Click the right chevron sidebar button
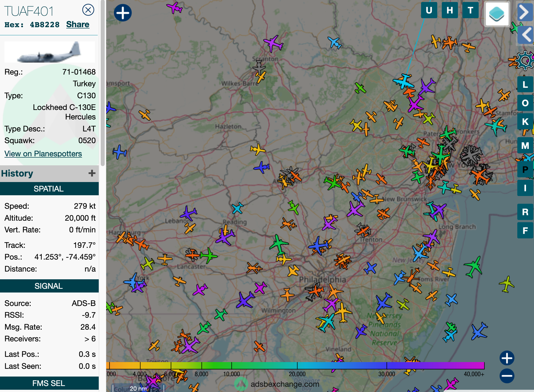 525,12
